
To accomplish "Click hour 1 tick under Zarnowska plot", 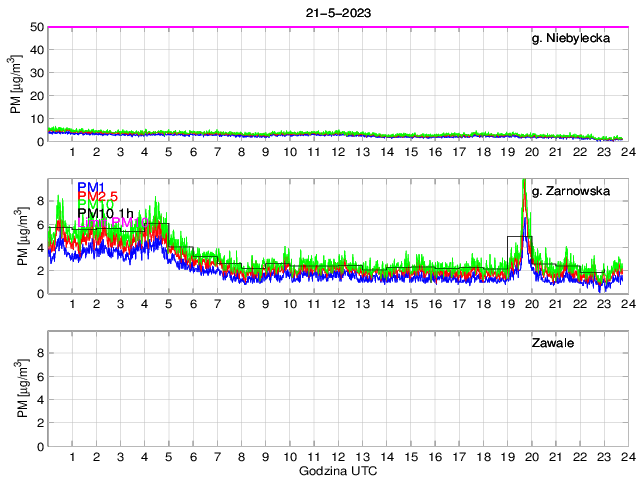I will (72, 304).
